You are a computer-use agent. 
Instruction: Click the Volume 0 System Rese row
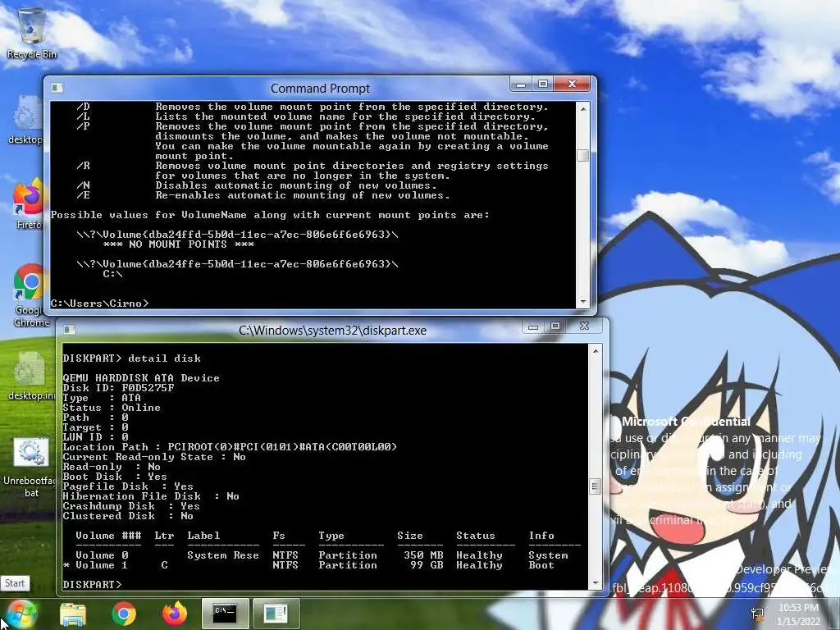[322, 555]
